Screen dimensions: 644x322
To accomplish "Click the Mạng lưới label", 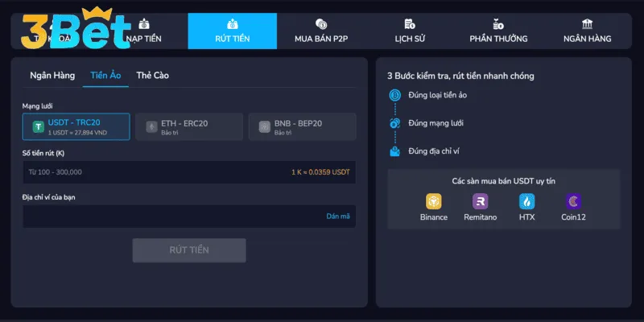I will (x=37, y=106).
